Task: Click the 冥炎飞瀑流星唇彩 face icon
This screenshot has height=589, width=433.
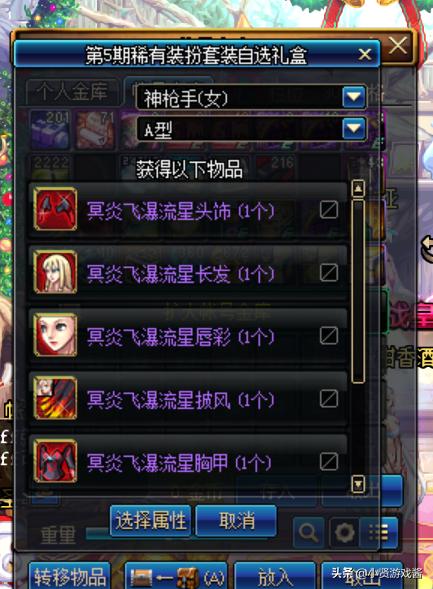Action: coord(56,335)
